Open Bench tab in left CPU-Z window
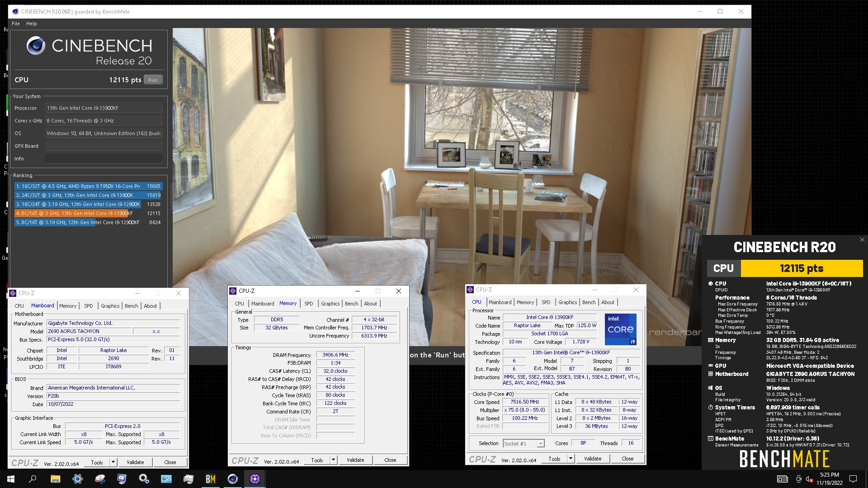 (132, 306)
